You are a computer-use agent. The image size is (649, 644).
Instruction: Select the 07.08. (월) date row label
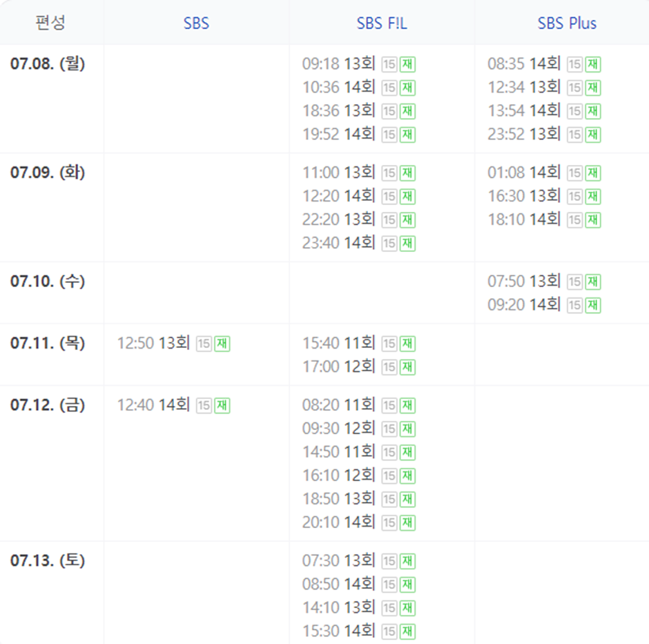[x=48, y=64]
